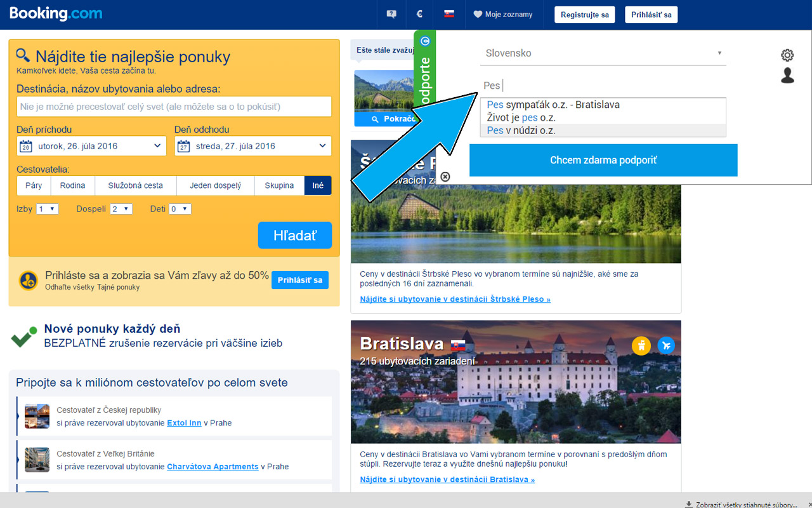This screenshot has width=812, height=508.
Task: Click Ešte stále zvažujete card header
Action: pos(385,50)
